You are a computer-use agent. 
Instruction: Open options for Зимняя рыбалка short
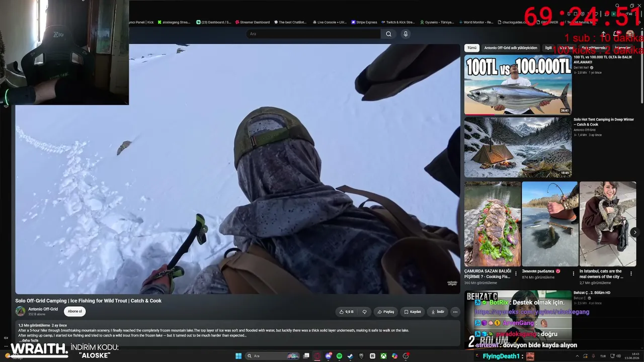[573, 274]
